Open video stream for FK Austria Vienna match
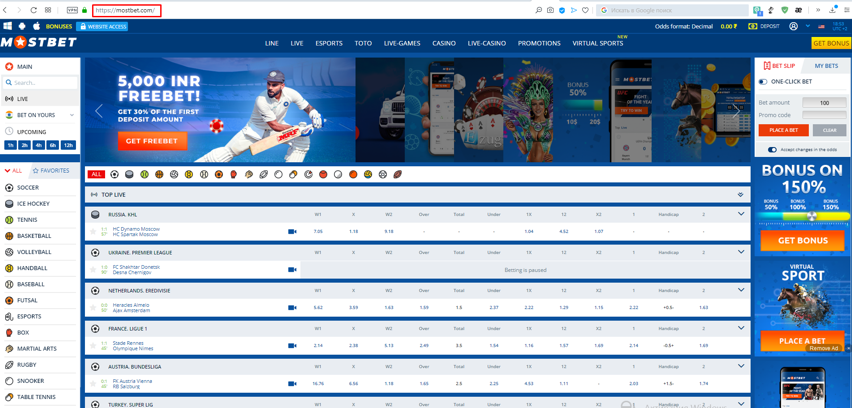852x408 pixels. (292, 384)
